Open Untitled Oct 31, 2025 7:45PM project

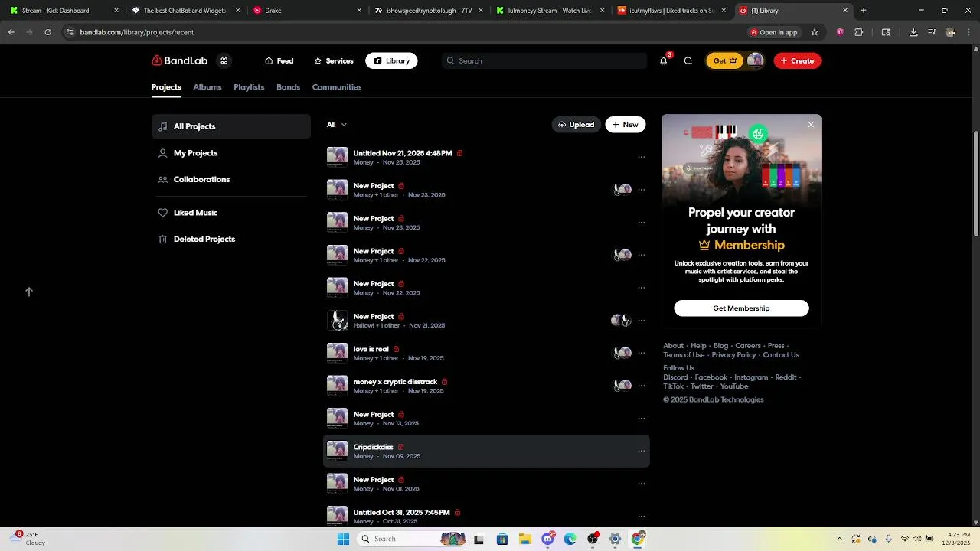click(x=401, y=512)
